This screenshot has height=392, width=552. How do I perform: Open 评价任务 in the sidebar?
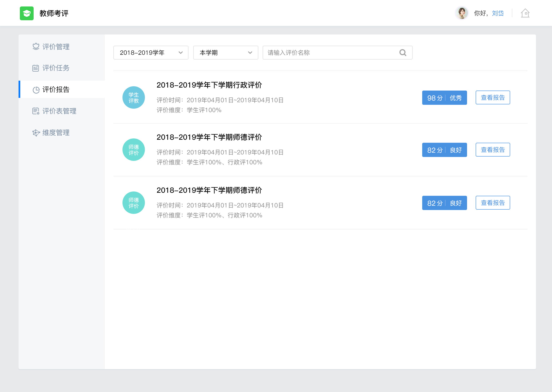(56, 68)
